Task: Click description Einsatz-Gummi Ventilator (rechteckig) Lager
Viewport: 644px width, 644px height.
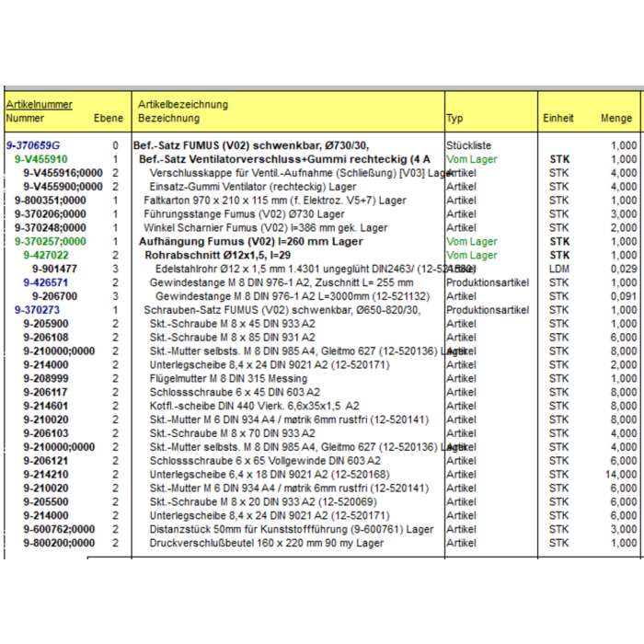Action: 253,187
